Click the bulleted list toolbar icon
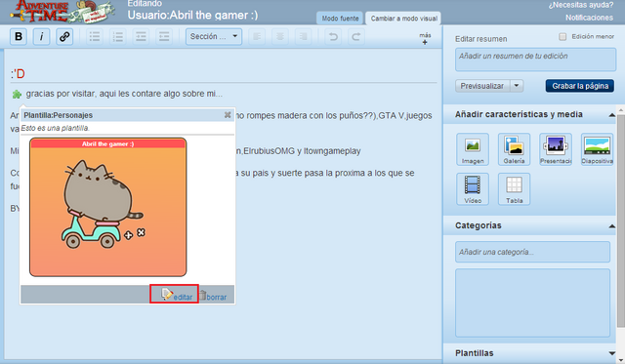The width and height of the screenshot is (625, 364). [x=95, y=37]
